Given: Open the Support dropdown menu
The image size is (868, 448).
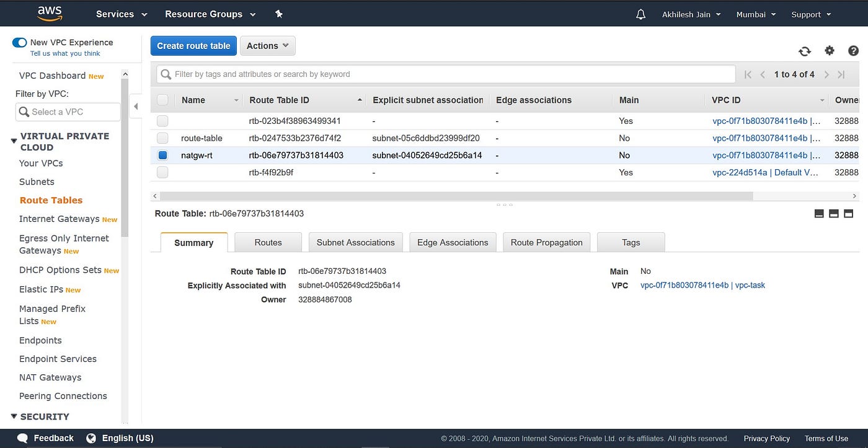Looking at the screenshot, I should 811,14.
